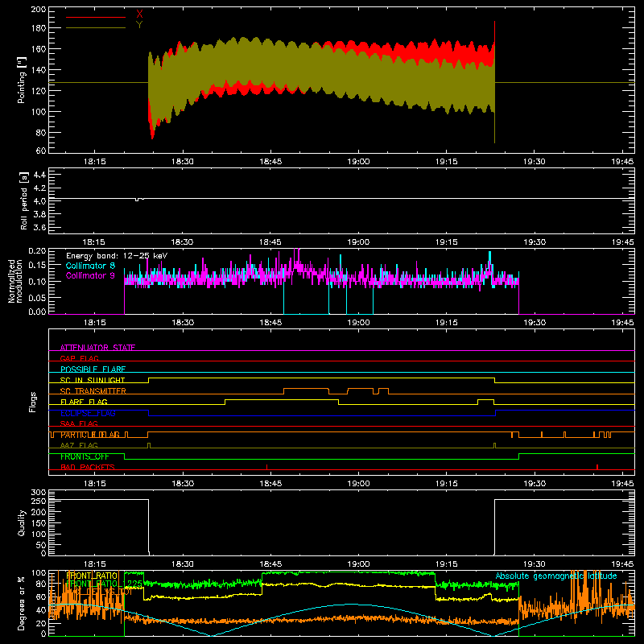Click the red X legend line sample

pos(96,17)
